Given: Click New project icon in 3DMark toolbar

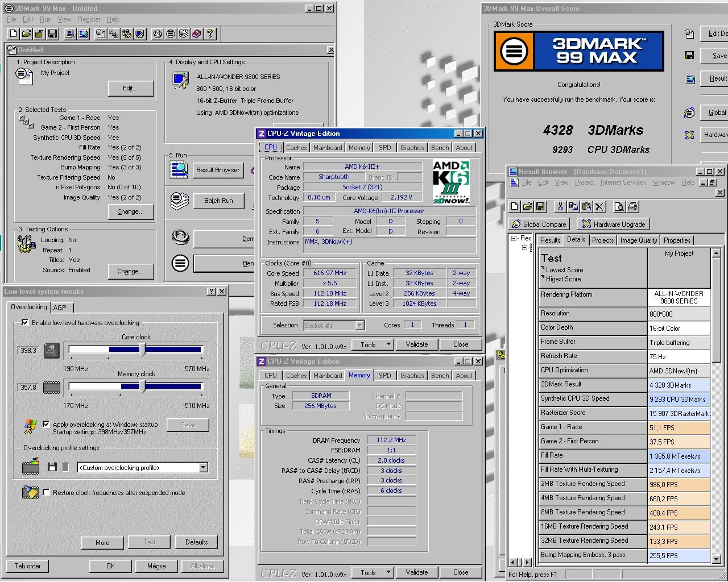Looking at the screenshot, I should pyautogui.click(x=14, y=34).
